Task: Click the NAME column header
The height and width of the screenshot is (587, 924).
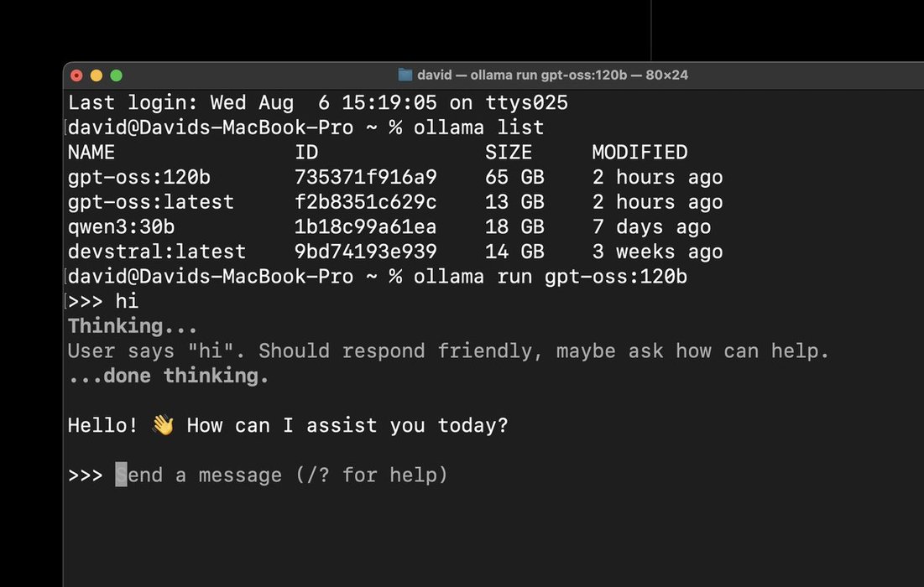Action: click(x=91, y=153)
